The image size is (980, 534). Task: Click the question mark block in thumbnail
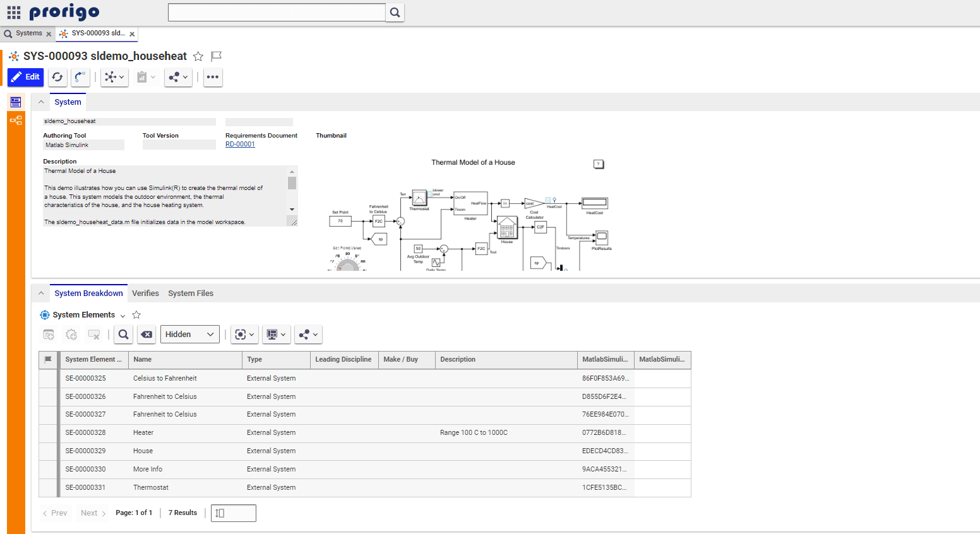pyautogui.click(x=599, y=164)
